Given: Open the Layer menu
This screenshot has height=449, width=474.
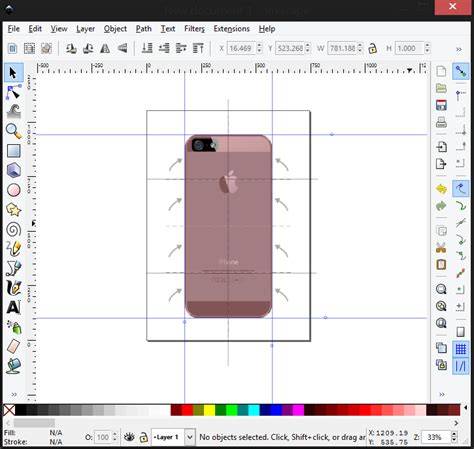Looking at the screenshot, I should coord(86,29).
